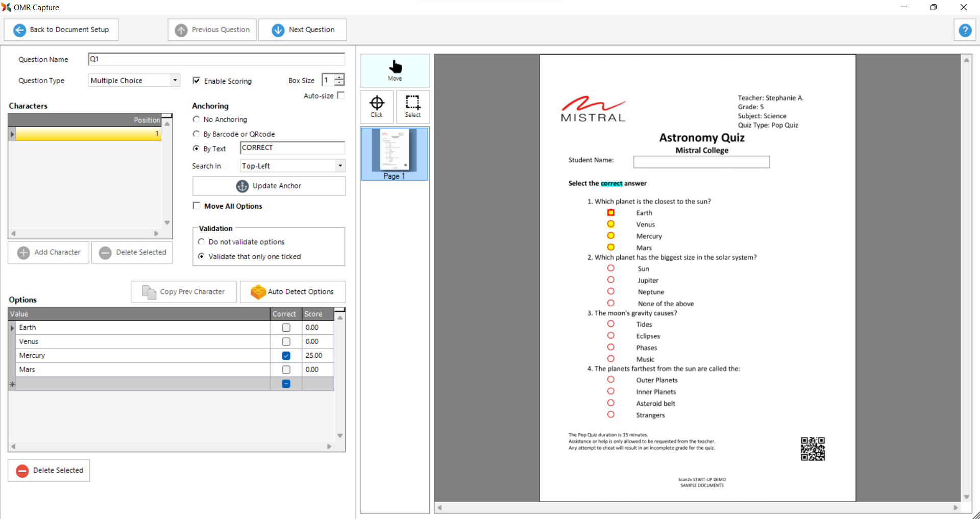The height and width of the screenshot is (519, 980).
Task: Mark Earth as the correct option
Action: pos(286,328)
